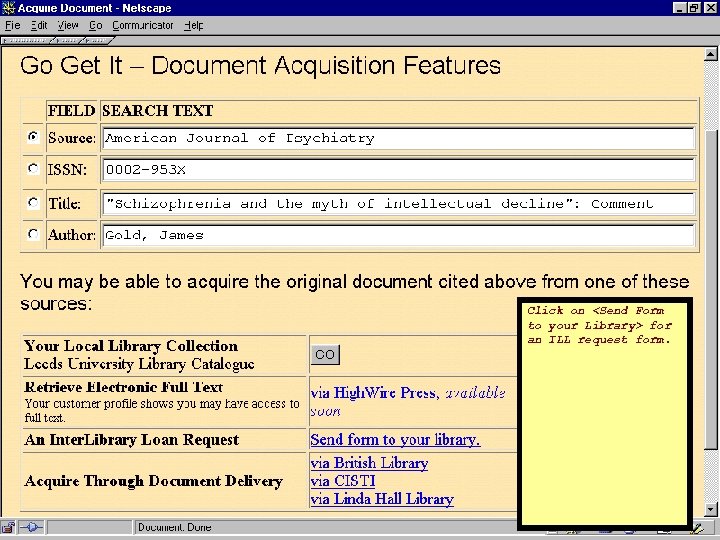Open the Go menu
Viewport: 720px width, 540px height.
click(x=96, y=25)
